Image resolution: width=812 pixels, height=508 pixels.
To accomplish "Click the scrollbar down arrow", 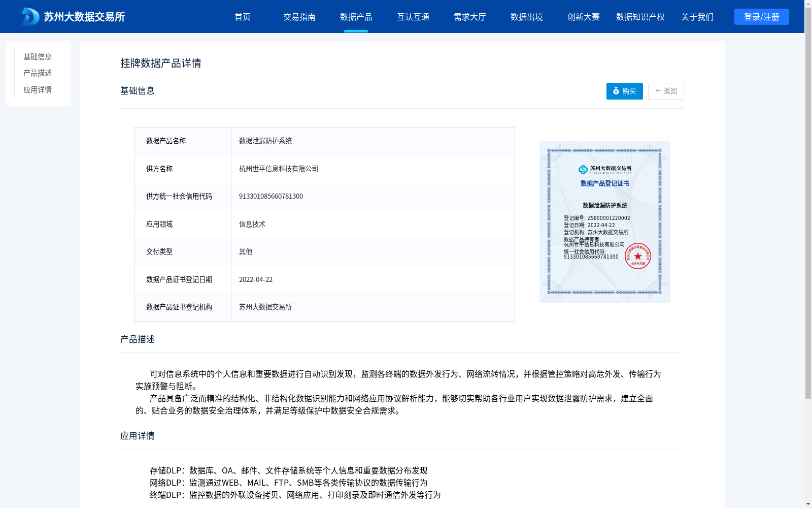I will 808,504.
